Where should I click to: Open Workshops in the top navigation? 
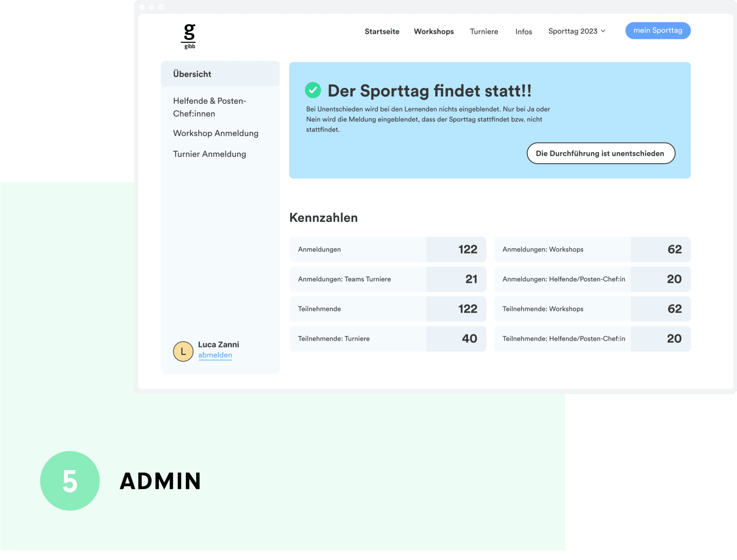(x=434, y=31)
